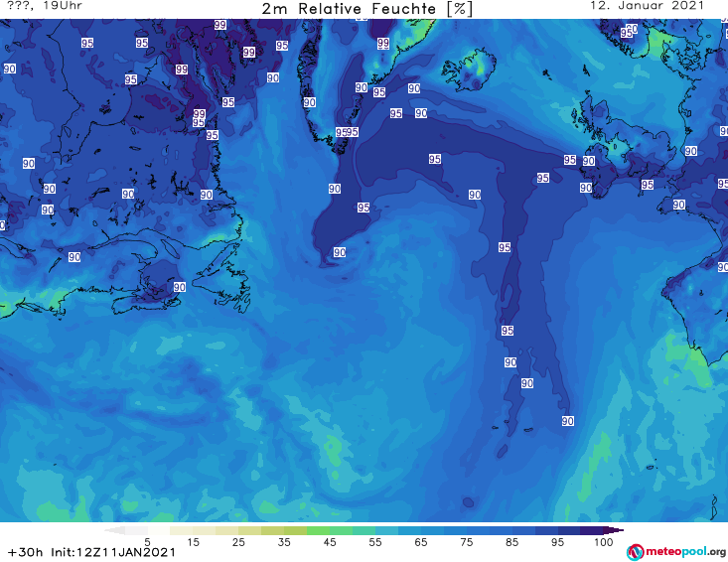The width and height of the screenshot is (728, 562).
Task: Click the colorbar tick label "45"
Action: pos(330,542)
